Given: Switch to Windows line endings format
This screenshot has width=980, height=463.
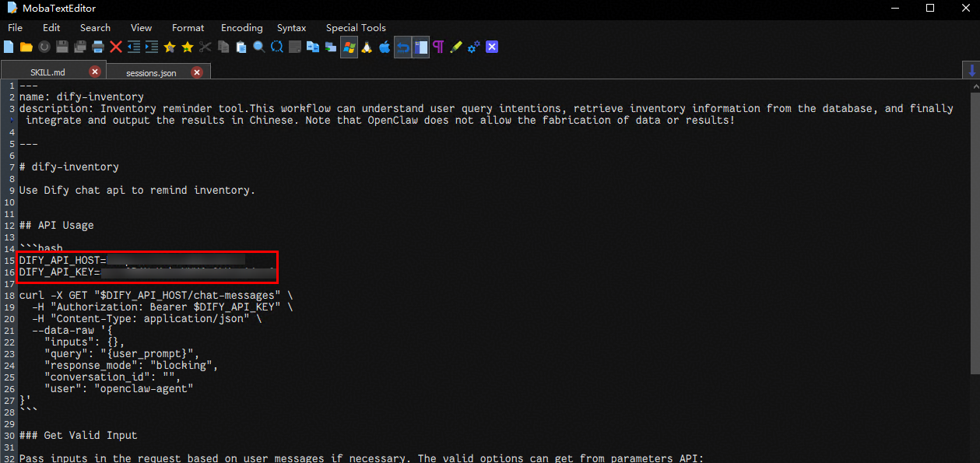Looking at the screenshot, I should pos(349,47).
